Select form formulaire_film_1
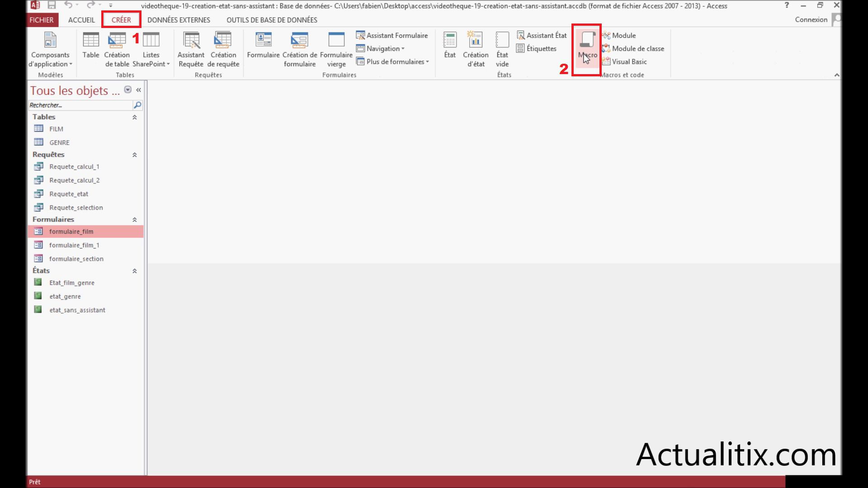This screenshot has height=488, width=868. [86, 245]
